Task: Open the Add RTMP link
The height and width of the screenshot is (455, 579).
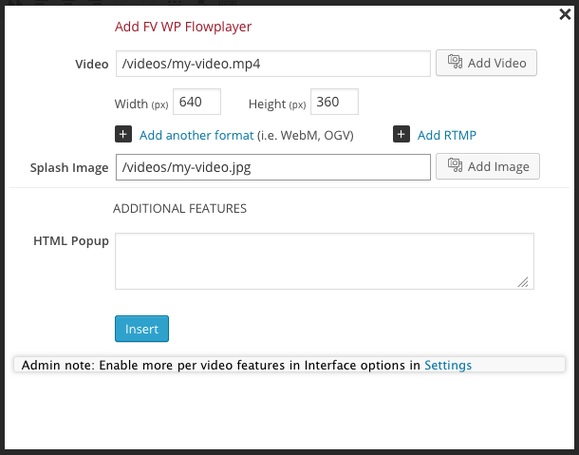Action: pos(447,135)
